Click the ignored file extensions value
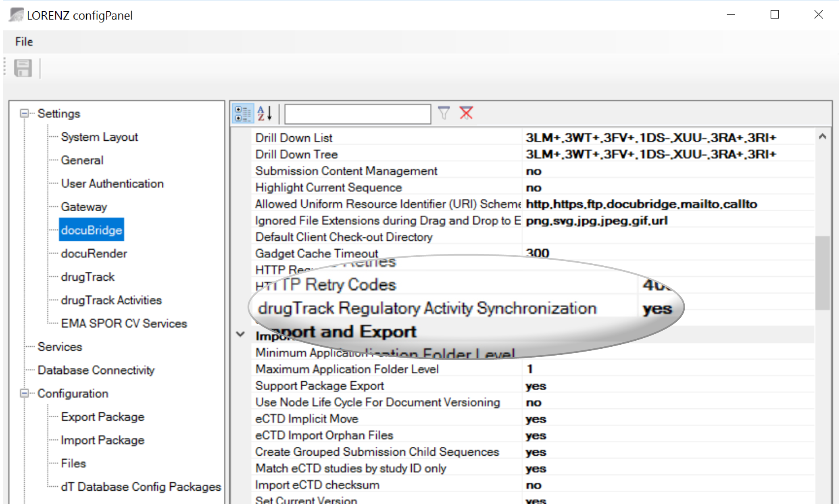Viewport: 840px width, 504px height. [x=596, y=221]
